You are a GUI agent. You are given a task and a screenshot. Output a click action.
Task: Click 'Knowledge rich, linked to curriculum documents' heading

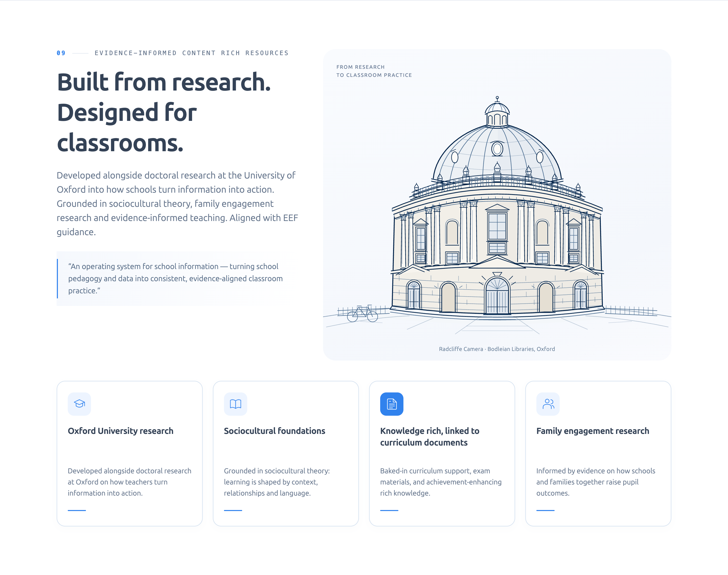tap(430, 436)
